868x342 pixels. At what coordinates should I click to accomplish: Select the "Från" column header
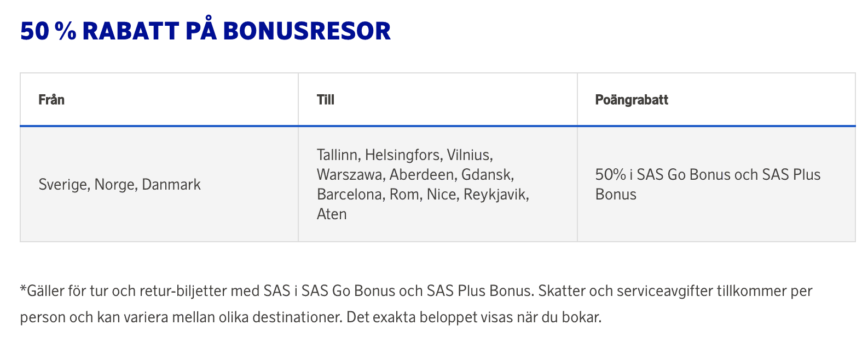point(51,100)
